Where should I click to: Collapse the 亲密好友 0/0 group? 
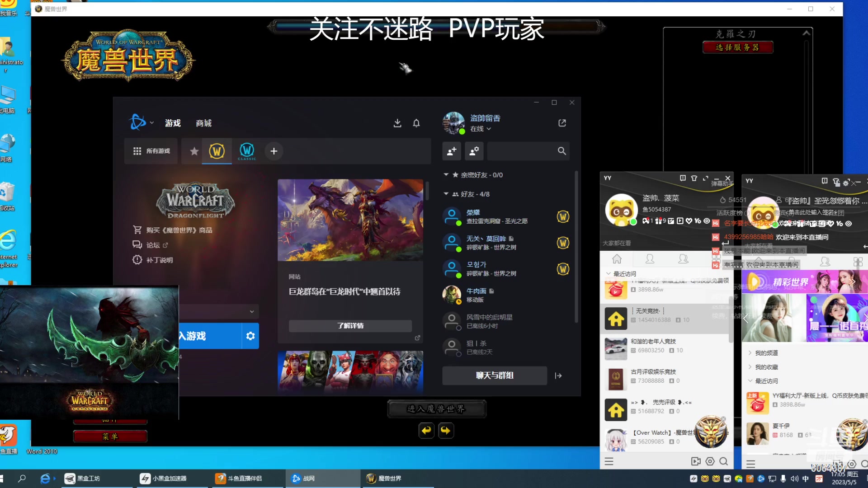coord(446,174)
